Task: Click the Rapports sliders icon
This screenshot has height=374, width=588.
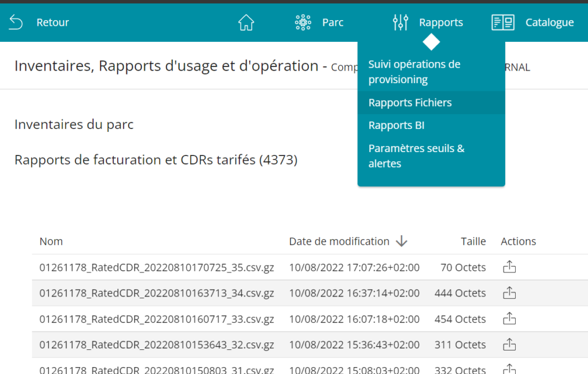Action: (400, 22)
